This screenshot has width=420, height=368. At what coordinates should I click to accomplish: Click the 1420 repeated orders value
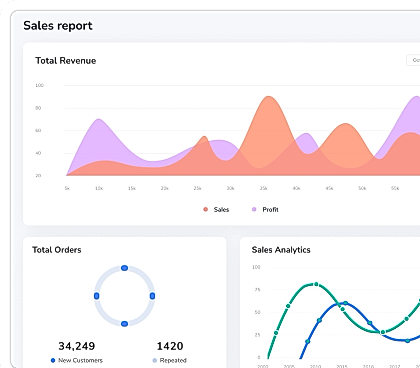point(170,346)
